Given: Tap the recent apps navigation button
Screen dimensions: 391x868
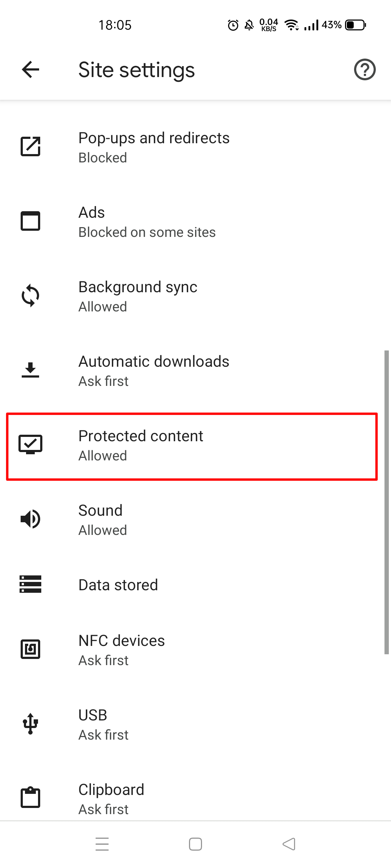Looking at the screenshot, I should 102,844.
